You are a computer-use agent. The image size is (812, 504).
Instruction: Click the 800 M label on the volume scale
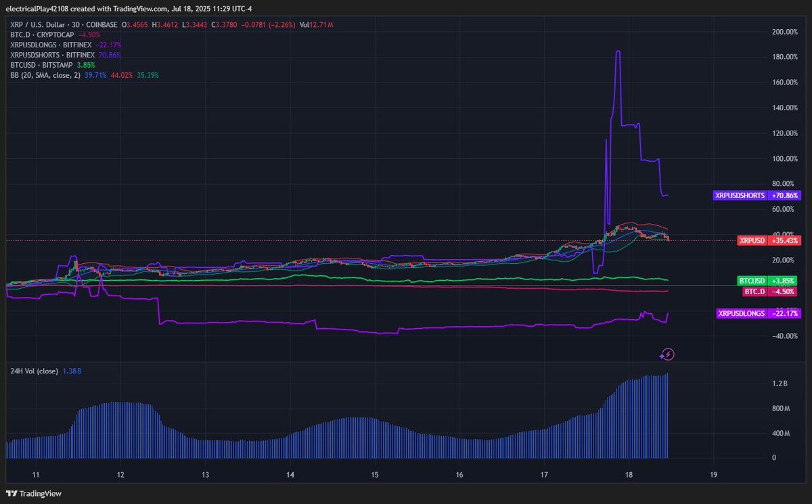pyautogui.click(x=781, y=409)
